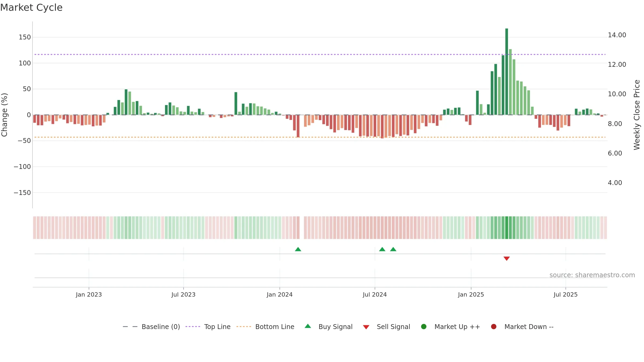The width and height of the screenshot is (644, 362).
Task: Toggle the Market Up ++ legend entry
Action: [x=451, y=327]
